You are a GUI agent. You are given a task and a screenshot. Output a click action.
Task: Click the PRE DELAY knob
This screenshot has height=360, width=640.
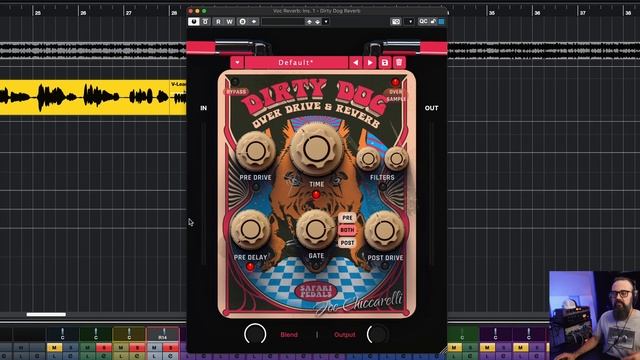click(x=250, y=230)
